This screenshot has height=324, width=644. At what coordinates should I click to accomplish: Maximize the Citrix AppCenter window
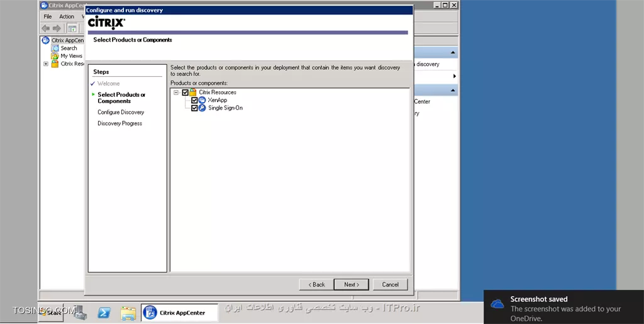click(x=445, y=5)
